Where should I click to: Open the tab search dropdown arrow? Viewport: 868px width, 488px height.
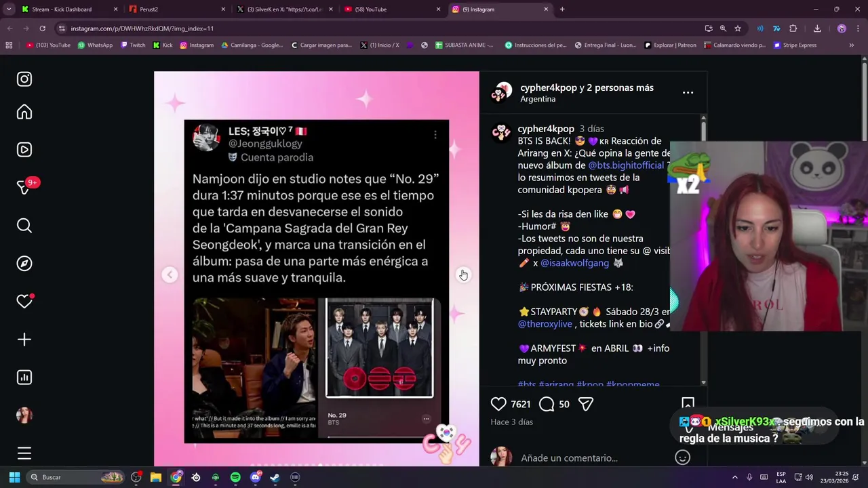(9, 9)
